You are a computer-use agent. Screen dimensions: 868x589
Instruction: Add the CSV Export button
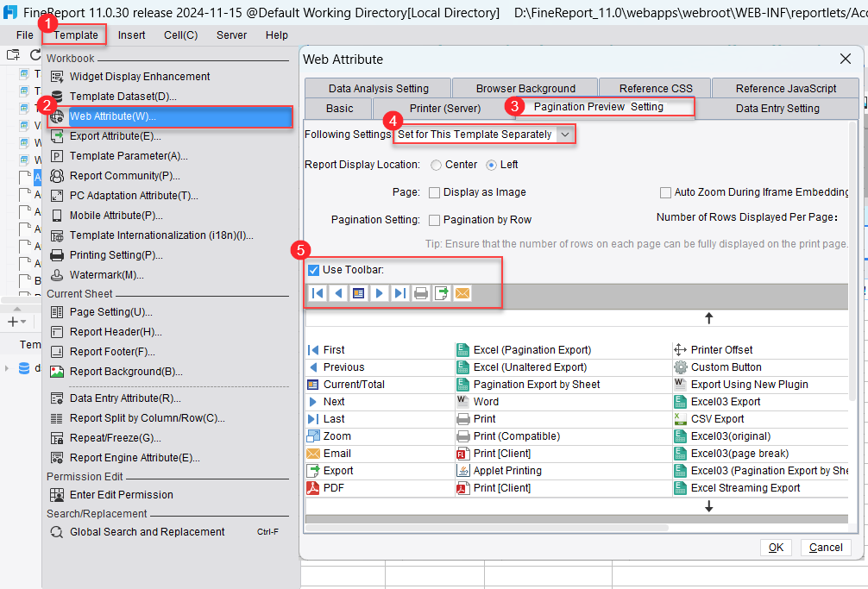[x=709, y=419]
